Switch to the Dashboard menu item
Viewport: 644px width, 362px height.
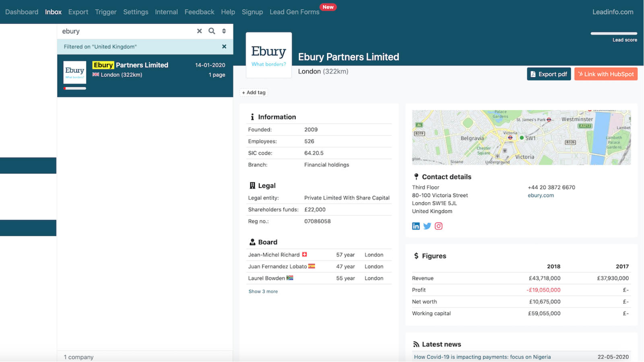pos(22,12)
